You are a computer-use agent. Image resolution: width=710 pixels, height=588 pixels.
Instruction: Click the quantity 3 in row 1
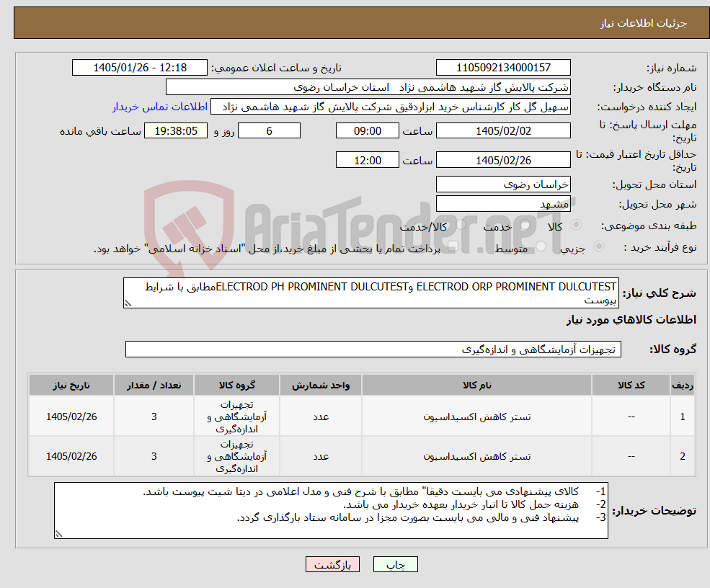[x=154, y=416]
